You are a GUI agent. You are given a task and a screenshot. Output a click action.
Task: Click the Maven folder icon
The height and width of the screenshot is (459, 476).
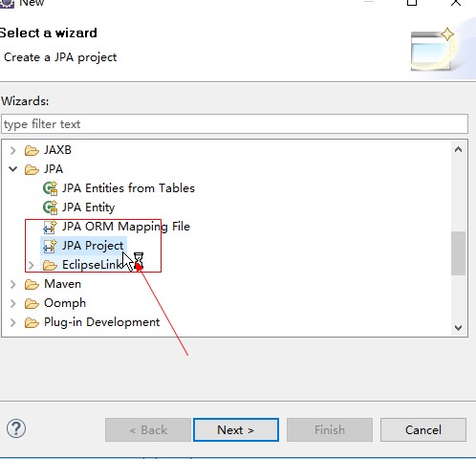32,284
